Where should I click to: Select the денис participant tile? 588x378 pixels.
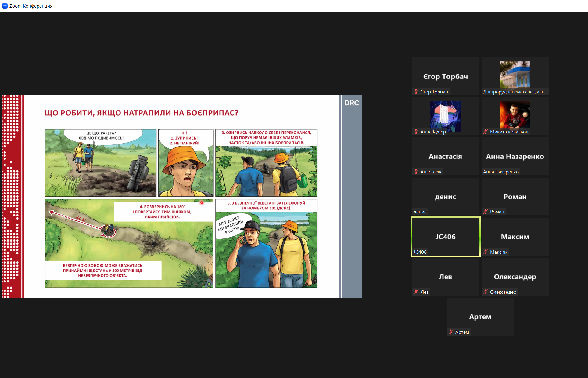click(x=445, y=197)
